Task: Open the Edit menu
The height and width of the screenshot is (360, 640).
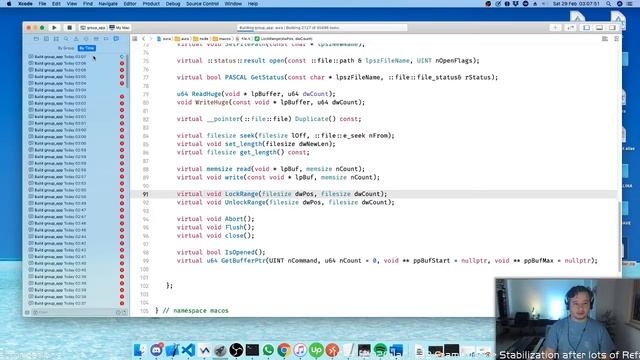Action: (x=56, y=4)
